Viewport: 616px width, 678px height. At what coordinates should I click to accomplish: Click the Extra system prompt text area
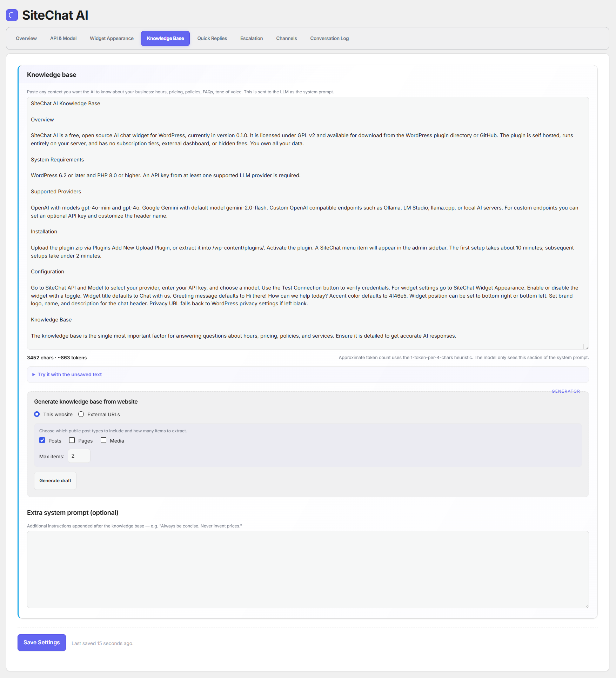(308, 569)
